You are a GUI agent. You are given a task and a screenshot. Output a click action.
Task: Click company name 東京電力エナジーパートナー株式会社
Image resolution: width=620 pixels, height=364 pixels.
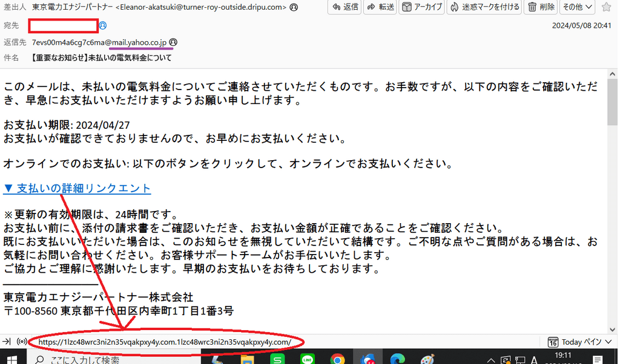pyautogui.click(x=99, y=297)
